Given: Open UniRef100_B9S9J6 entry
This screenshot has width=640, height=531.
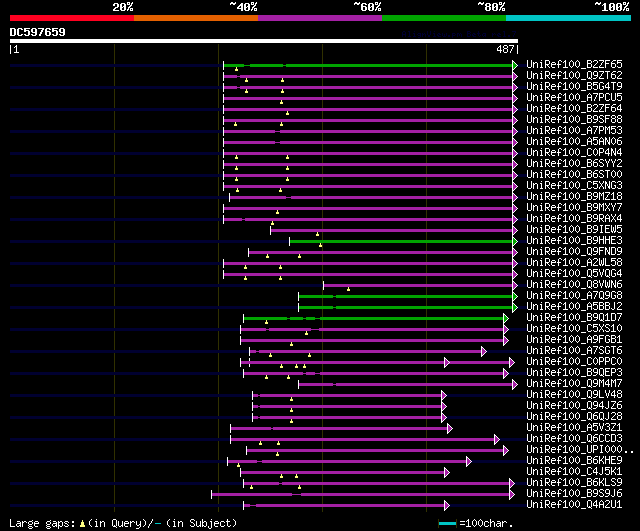Looking at the screenshot, I should click(x=574, y=494).
